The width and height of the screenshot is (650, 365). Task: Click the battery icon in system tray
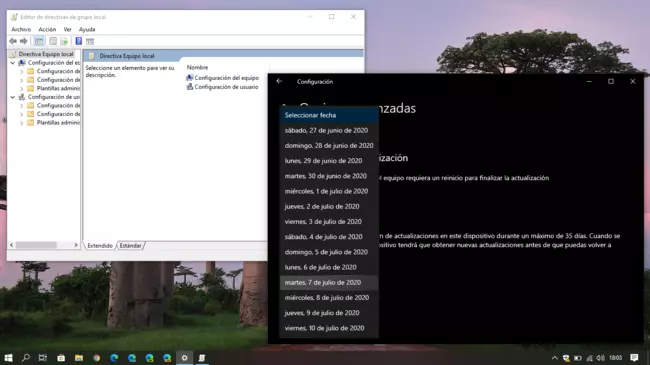(577, 358)
